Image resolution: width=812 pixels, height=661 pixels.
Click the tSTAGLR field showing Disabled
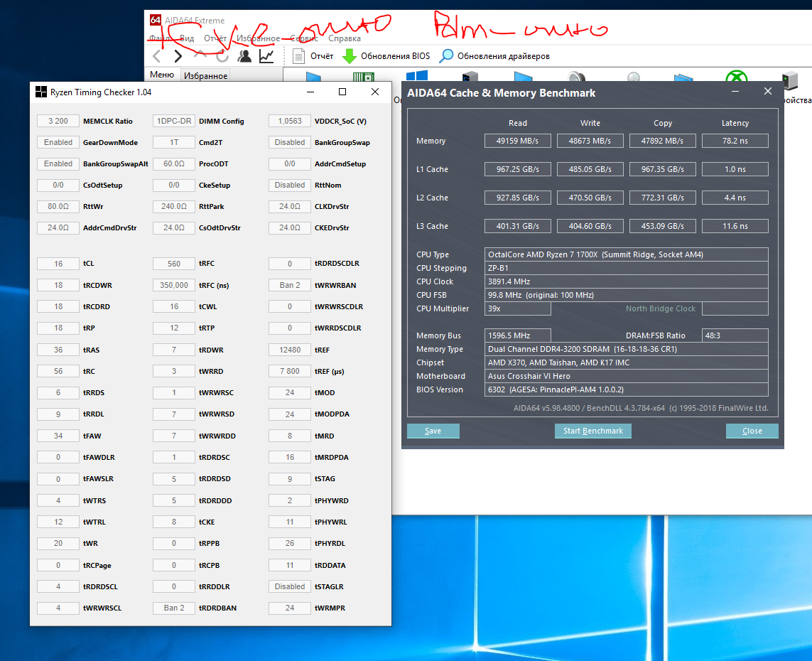pos(289,586)
